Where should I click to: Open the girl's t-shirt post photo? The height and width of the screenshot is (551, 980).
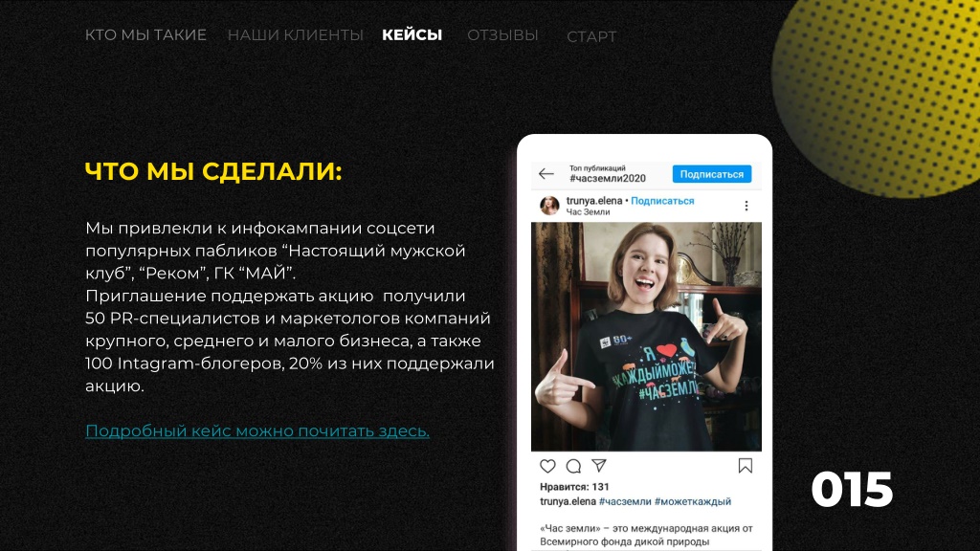coord(646,337)
